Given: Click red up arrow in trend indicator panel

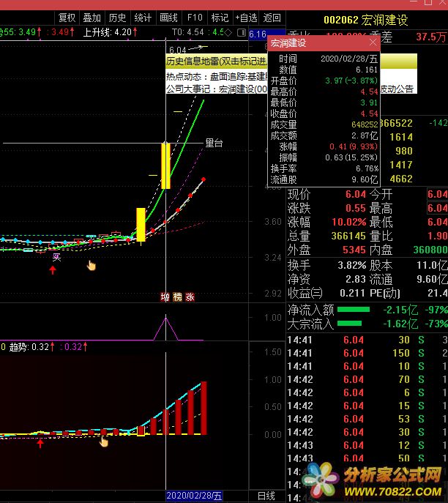Looking at the screenshot, I should 40,443.
